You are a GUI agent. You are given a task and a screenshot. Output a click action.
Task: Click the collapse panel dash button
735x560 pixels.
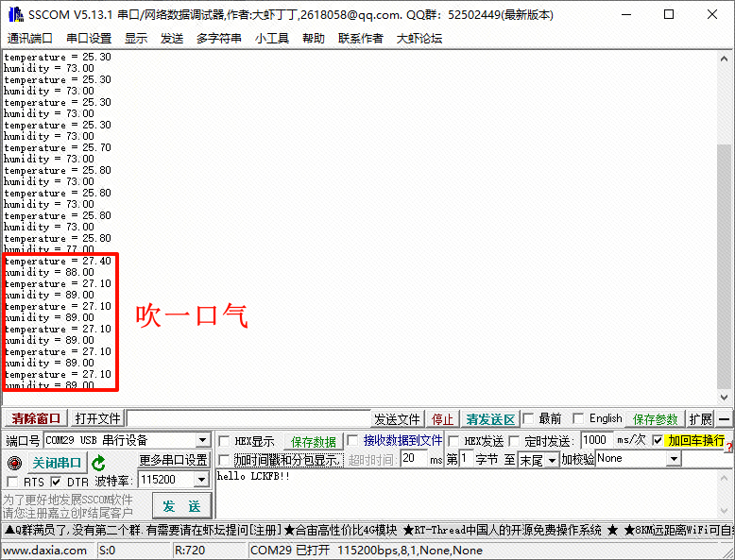point(725,419)
